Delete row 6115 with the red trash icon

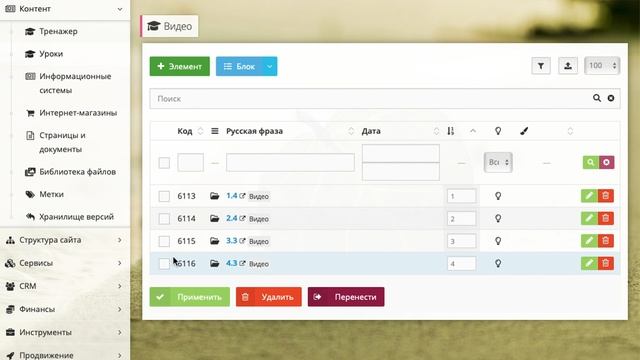pyautogui.click(x=606, y=241)
